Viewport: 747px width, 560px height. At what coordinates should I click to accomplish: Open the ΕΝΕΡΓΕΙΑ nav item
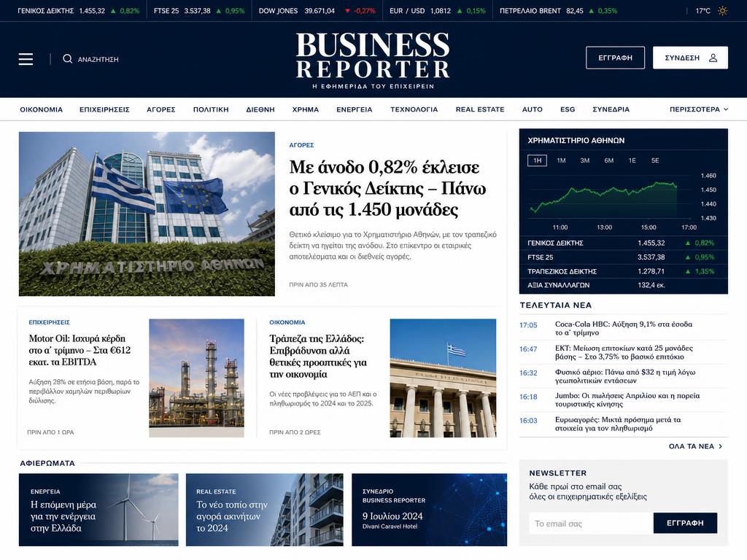pyautogui.click(x=354, y=109)
